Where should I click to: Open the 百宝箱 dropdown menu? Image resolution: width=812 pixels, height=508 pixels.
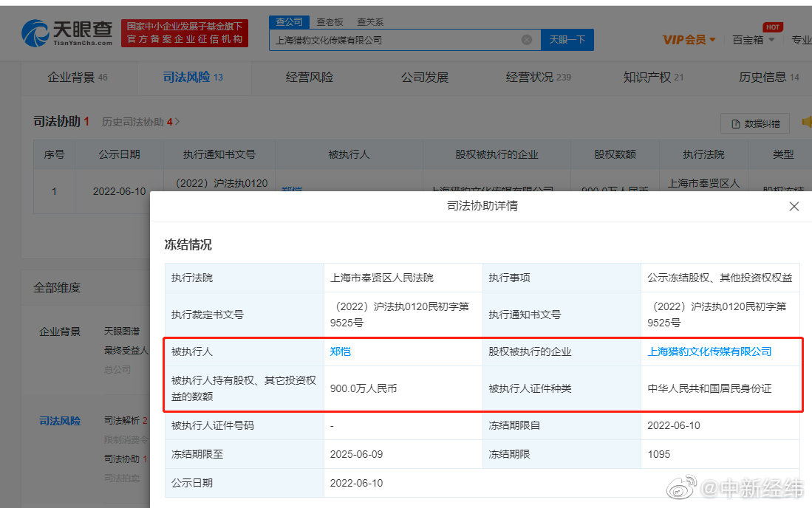(x=753, y=40)
